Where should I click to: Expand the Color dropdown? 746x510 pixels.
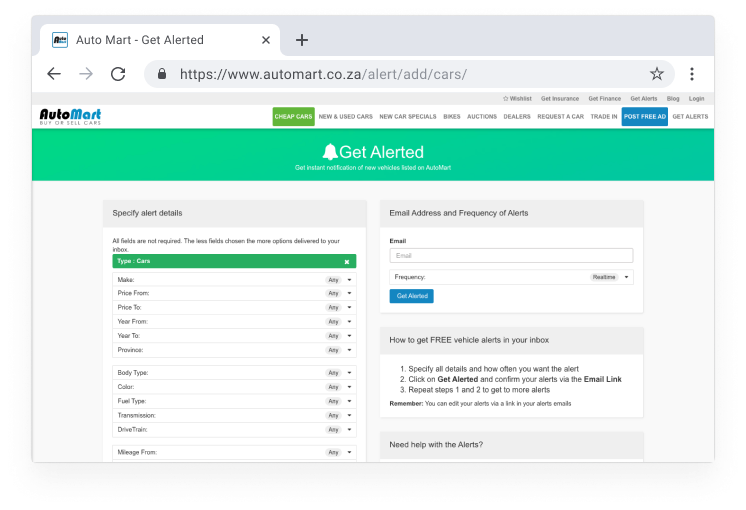tap(234, 387)
